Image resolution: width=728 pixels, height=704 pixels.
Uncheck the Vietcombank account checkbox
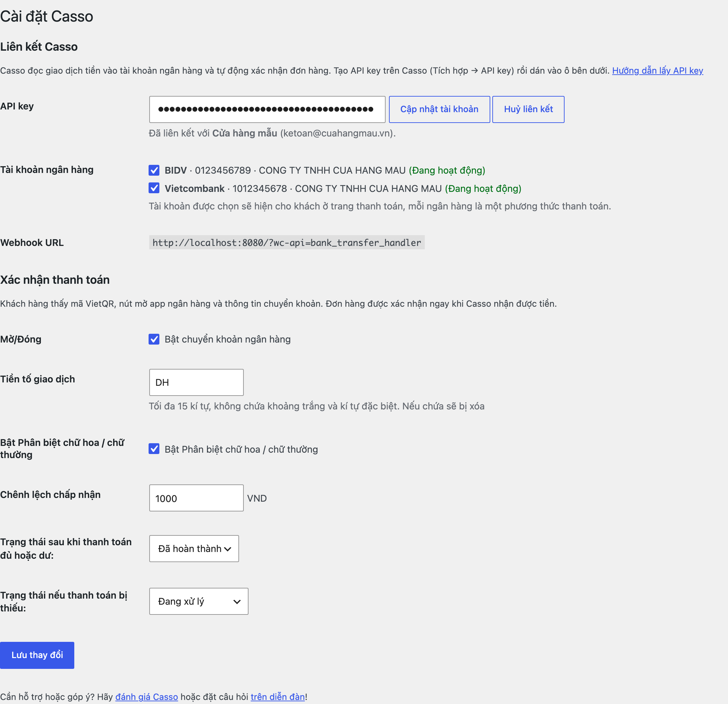click(154, 188)
